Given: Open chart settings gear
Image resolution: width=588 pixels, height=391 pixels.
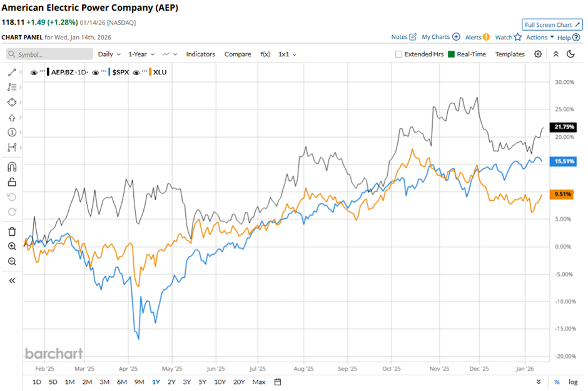Looking at the screenshot, I should (538, 54).
